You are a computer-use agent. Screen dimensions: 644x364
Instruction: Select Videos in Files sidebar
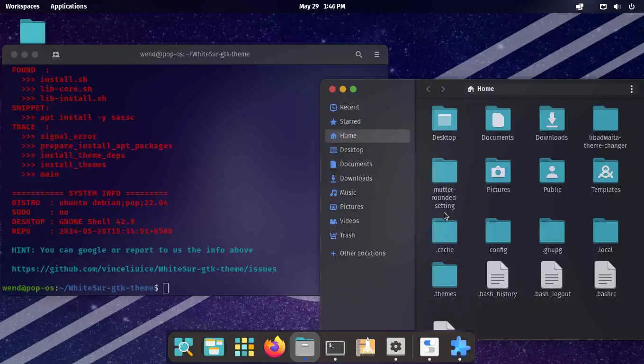(367, 221)
